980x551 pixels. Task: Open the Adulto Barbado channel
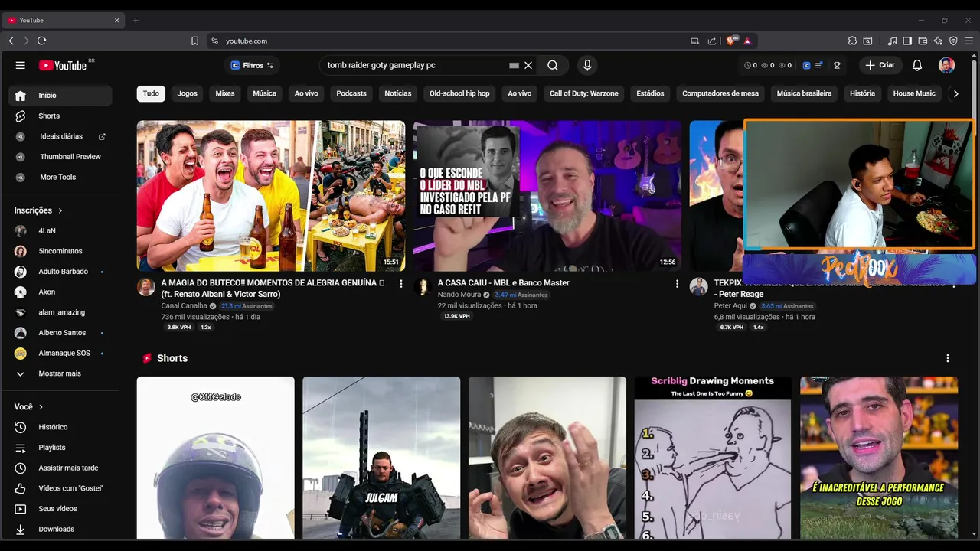pos(60,272)
